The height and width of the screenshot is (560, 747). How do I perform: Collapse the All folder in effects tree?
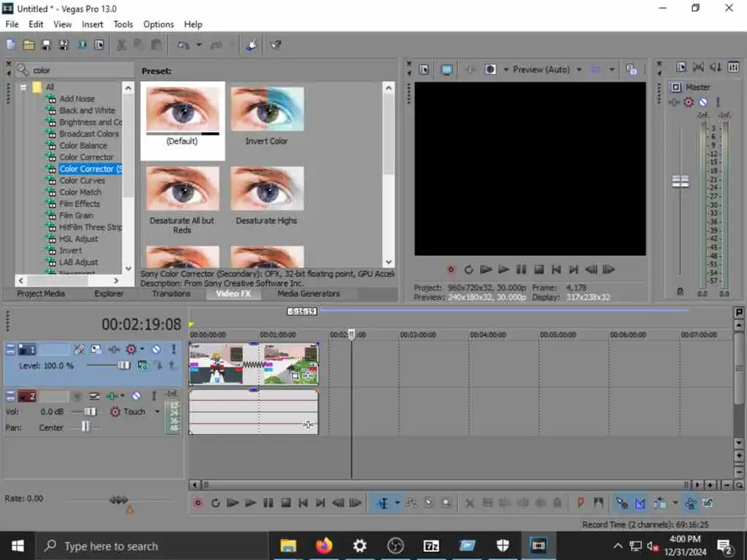tap(23, 87)
